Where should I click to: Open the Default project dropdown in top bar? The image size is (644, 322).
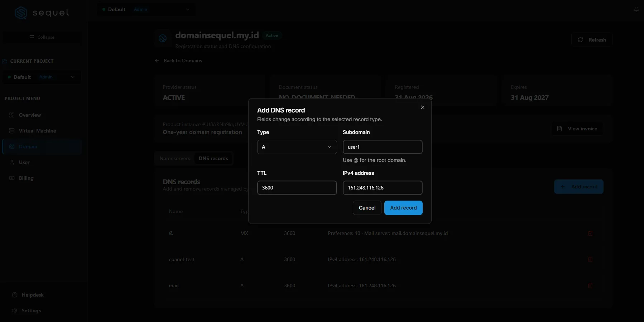146,9
